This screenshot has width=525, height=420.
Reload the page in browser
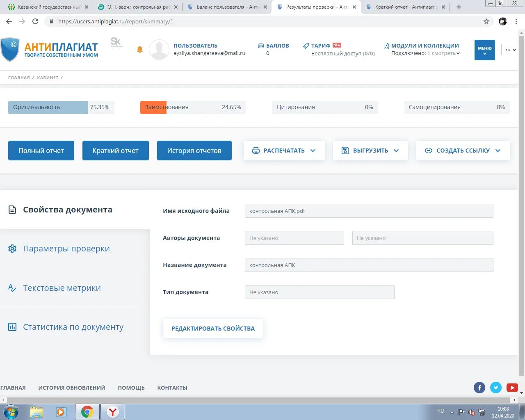click(35, 21)
